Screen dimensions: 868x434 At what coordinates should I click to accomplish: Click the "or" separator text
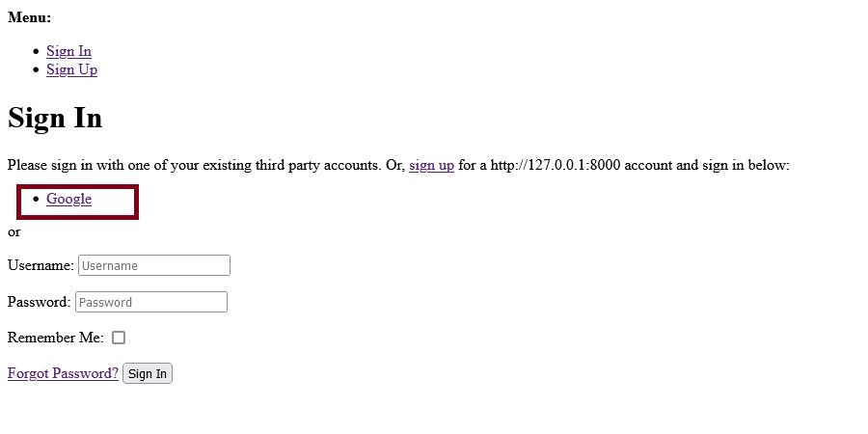click(x=14, y=231)
